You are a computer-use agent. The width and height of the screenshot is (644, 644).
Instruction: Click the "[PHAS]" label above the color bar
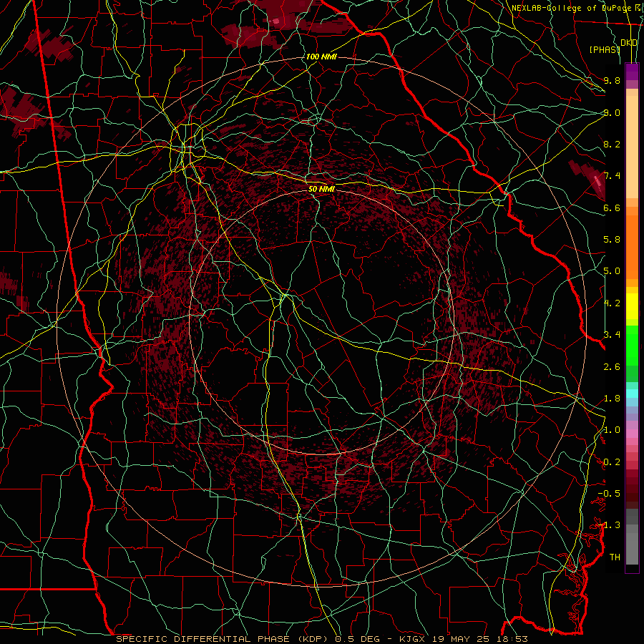(605, 49)
